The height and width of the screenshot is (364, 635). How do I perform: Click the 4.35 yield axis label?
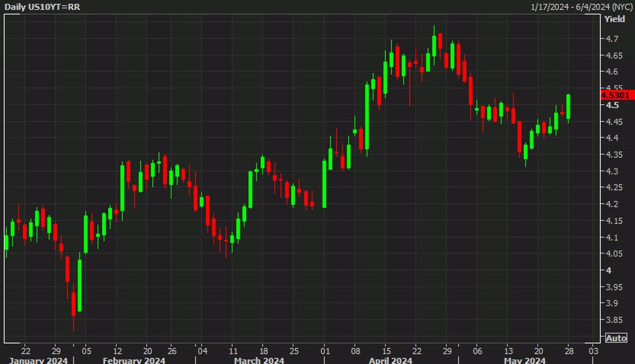point(614,155)
